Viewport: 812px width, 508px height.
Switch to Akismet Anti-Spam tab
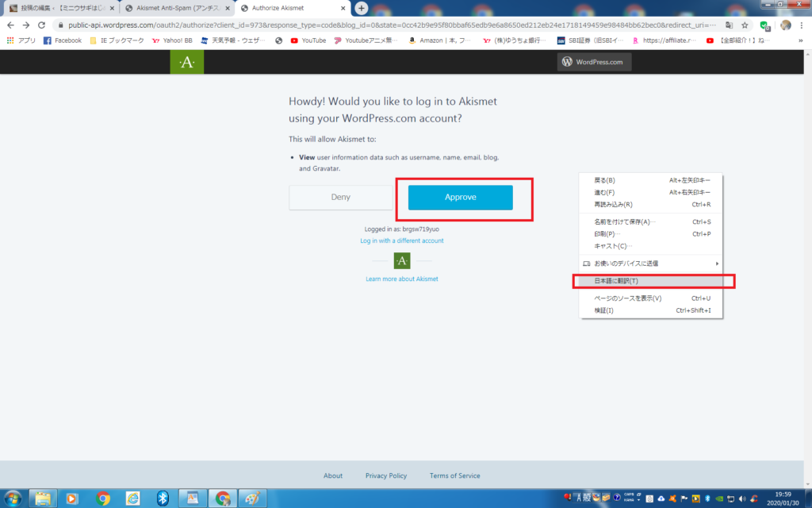176,8
